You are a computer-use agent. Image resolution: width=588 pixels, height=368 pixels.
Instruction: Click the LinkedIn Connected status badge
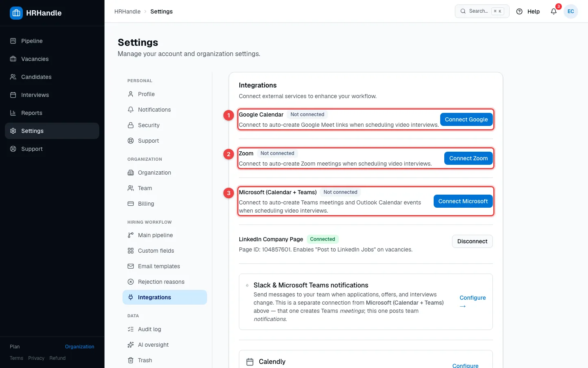[x=323, y=239]
